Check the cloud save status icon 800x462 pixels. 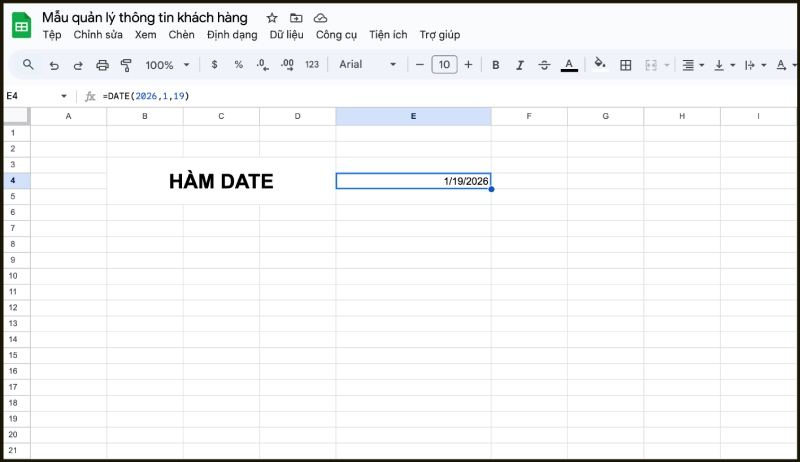[320, 18]
